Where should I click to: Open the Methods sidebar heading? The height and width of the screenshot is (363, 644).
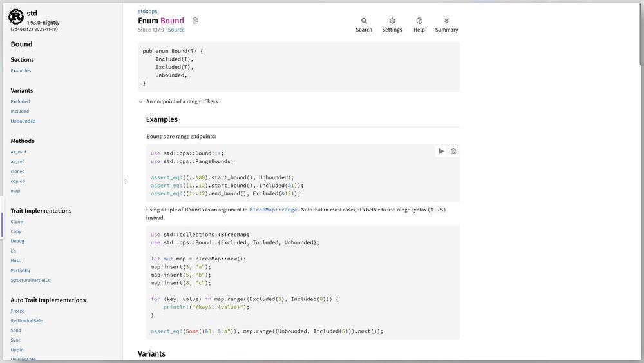click(x=23, y=141)
